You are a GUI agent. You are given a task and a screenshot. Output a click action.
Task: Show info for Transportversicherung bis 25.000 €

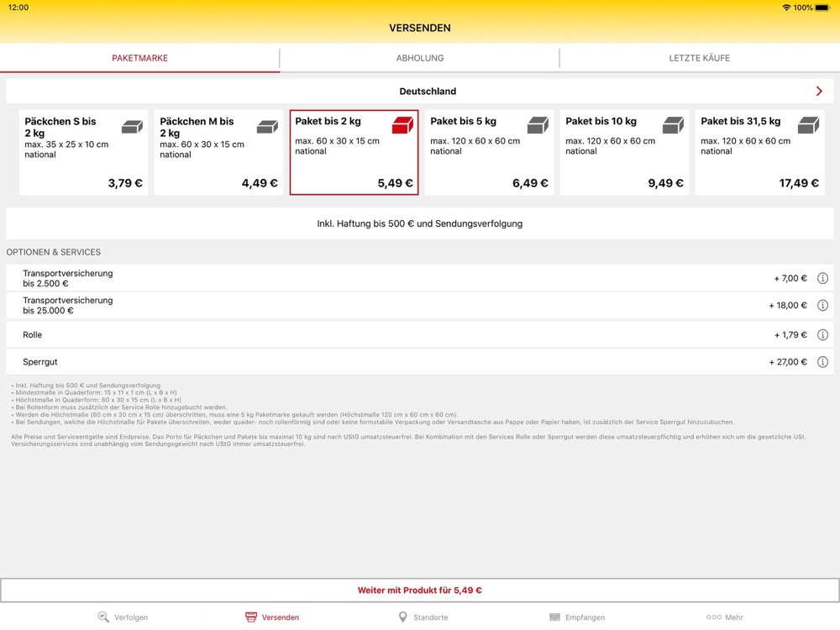[822, 306]
